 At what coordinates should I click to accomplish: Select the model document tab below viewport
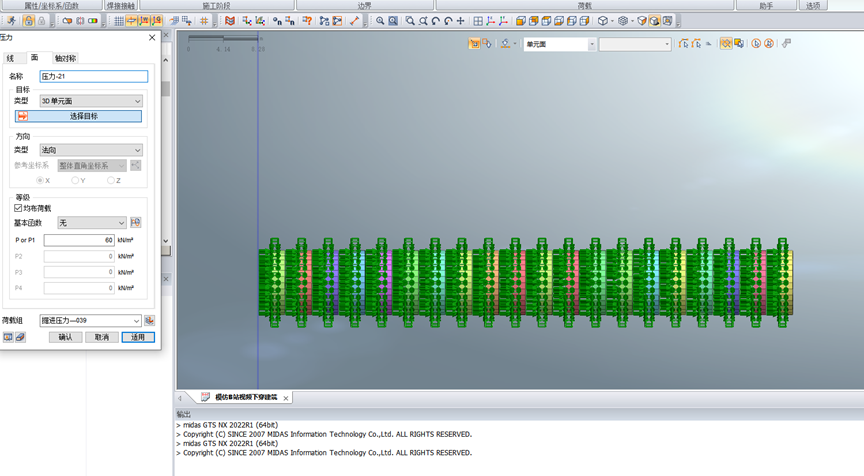tap(246, 397)
